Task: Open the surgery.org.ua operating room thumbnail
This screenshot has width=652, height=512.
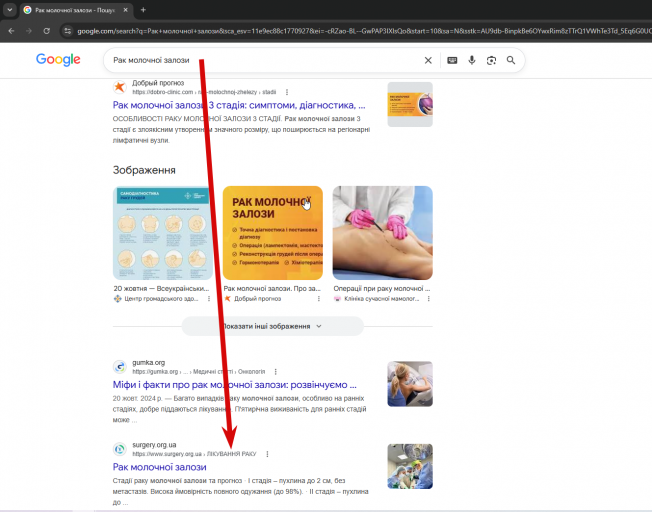Action: [x=410, y=466]
